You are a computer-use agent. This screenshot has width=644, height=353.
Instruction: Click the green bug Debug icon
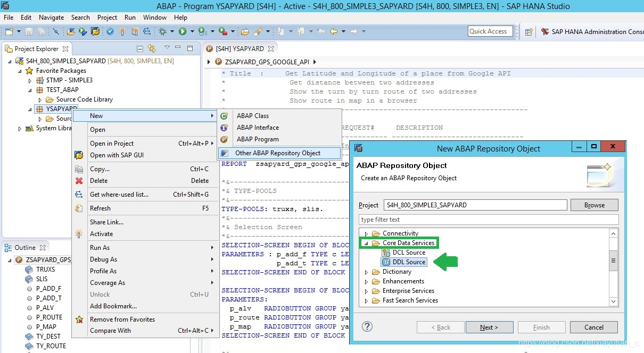coord(162,31)
